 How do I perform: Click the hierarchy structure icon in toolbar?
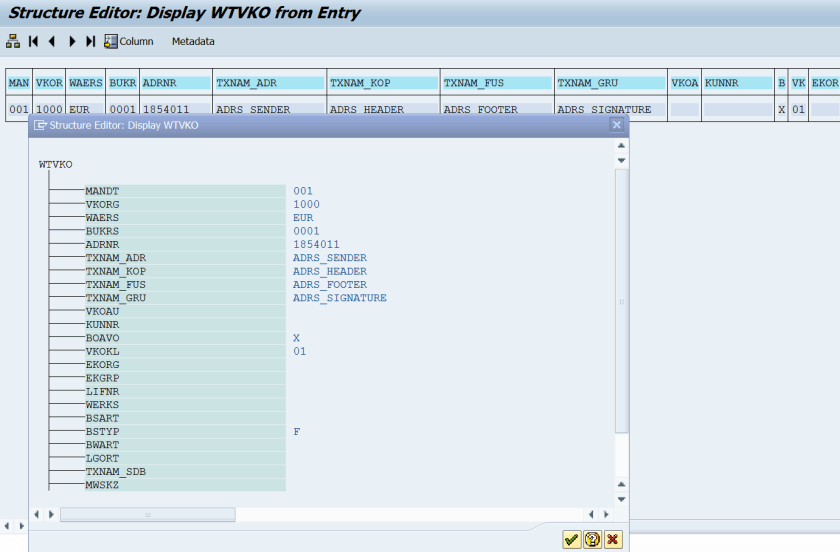tap(13, 41)
